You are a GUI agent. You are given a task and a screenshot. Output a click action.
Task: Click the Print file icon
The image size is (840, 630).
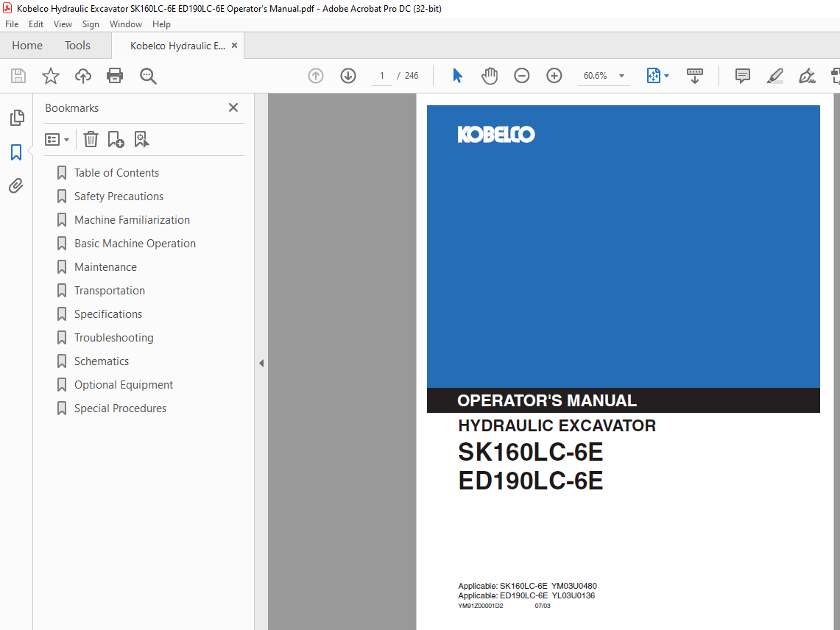tap(115, 76)
